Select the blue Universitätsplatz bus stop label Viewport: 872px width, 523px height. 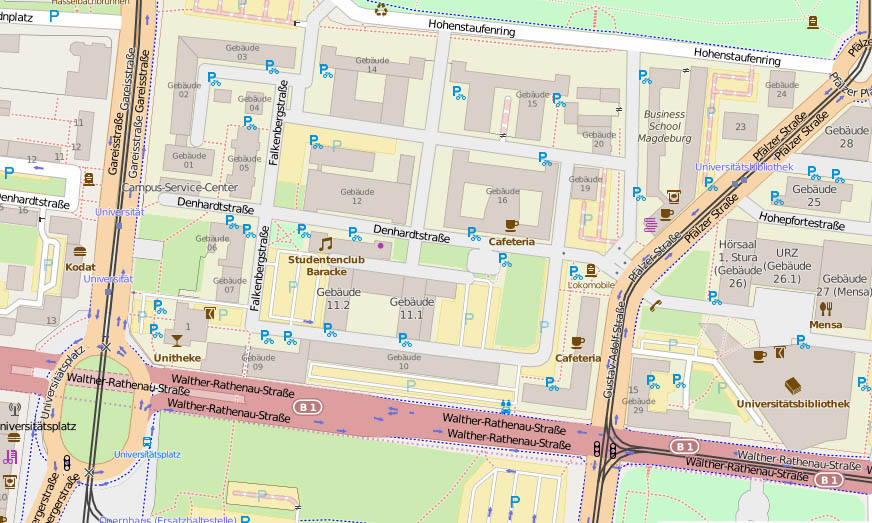(x=147, y=455)
